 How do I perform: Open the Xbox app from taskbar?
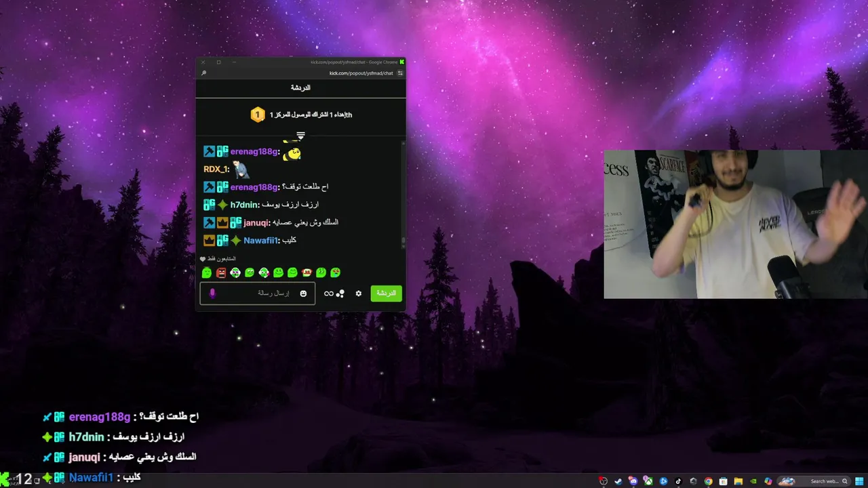[648, 481]
